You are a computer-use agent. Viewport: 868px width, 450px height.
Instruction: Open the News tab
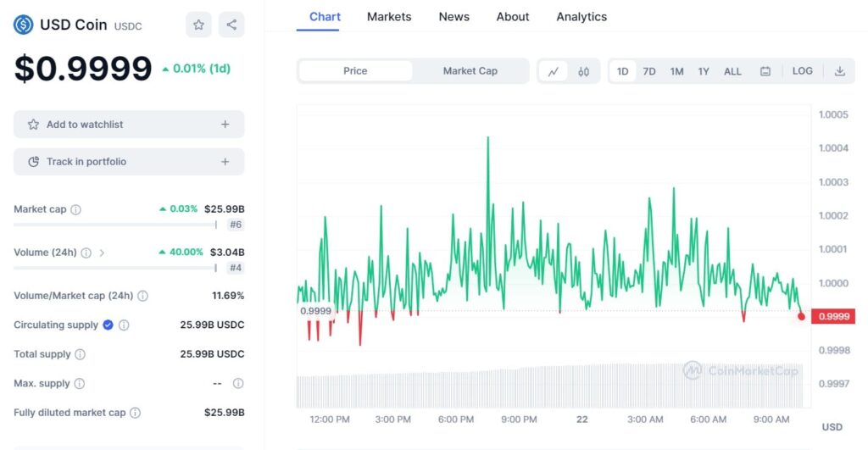tap(454, 17)
